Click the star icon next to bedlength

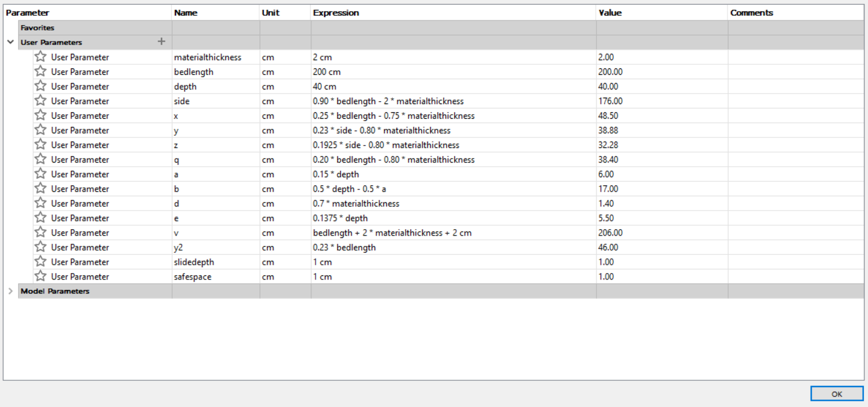(x=40, y=71)
